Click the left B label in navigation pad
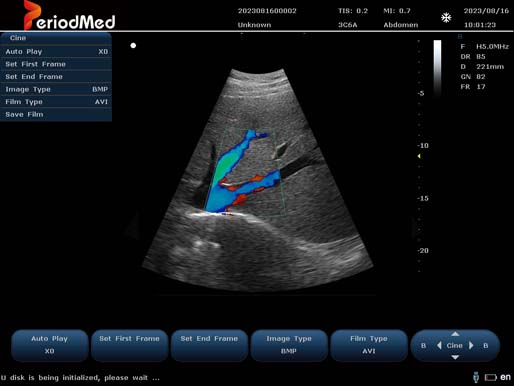Screen dimensions: 514x386 423,346
